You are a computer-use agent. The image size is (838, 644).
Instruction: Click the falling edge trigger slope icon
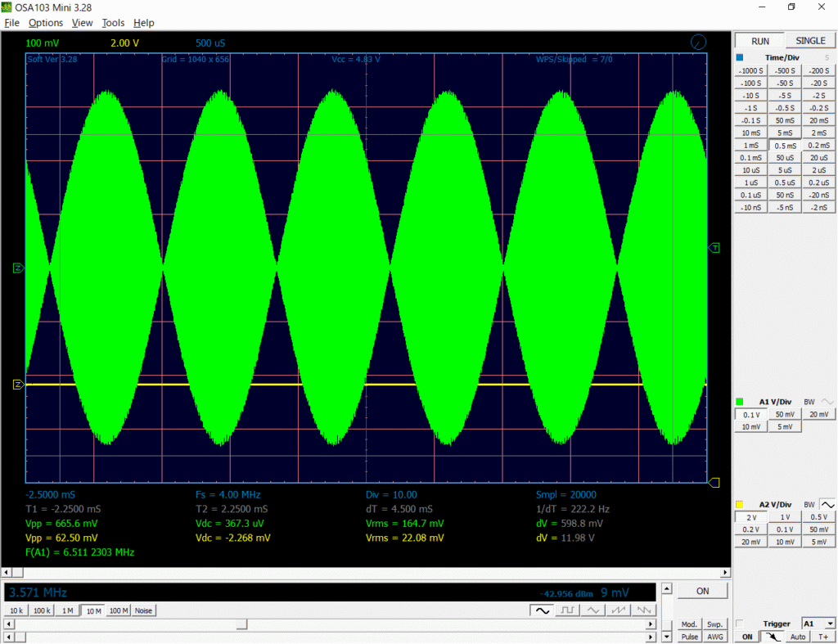coord(773,637)
